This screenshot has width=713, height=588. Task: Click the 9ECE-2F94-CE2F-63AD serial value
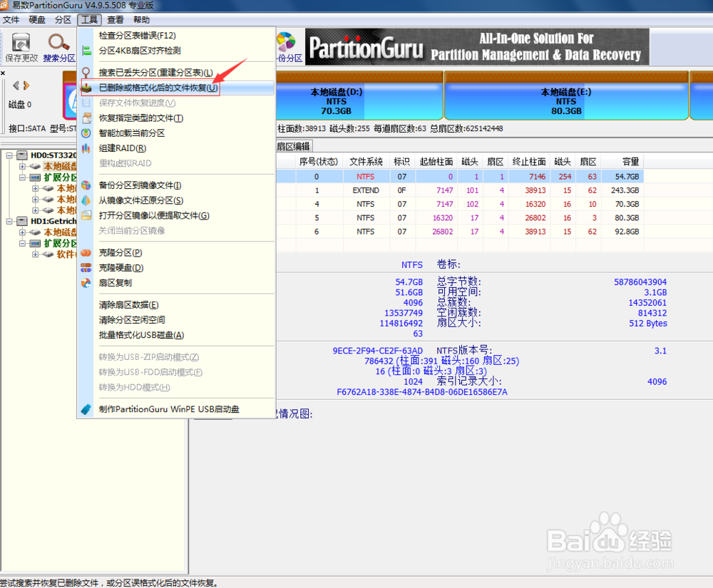377,351
